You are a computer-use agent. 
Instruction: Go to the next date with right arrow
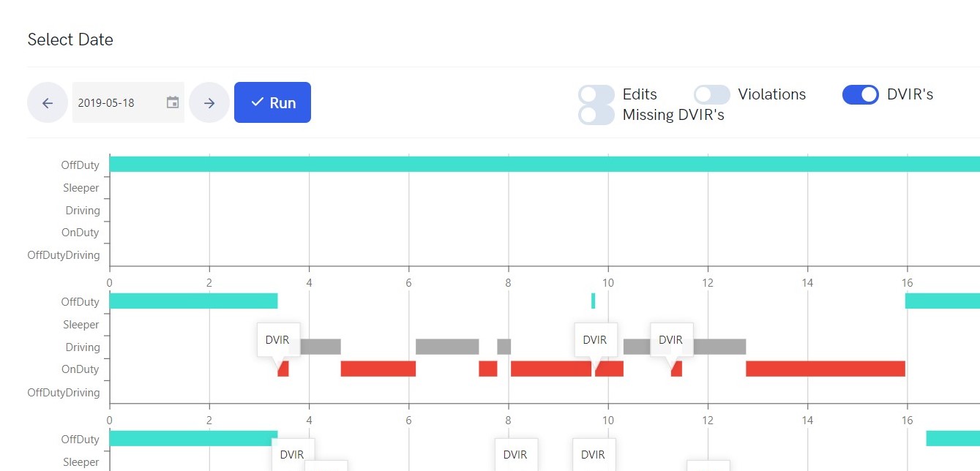(x=209, y=102)
